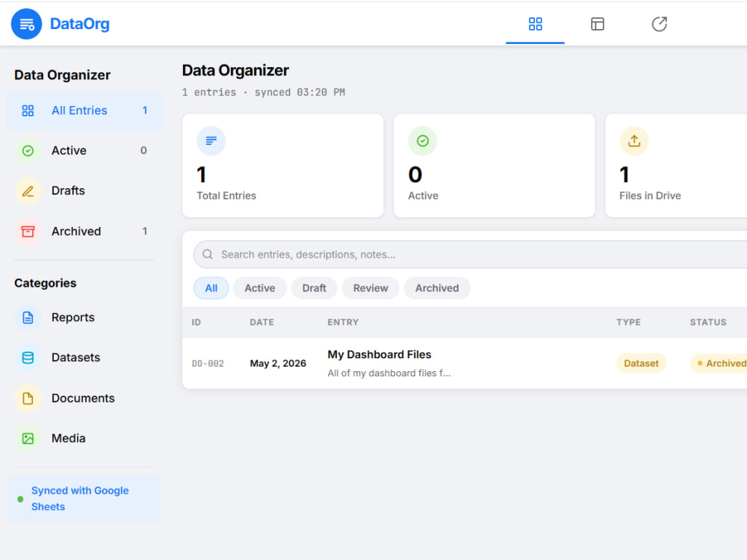The image size is (747, 560).
Task: Click the Active count badge 0 in sidebar
Action: [x=143, y=151]
